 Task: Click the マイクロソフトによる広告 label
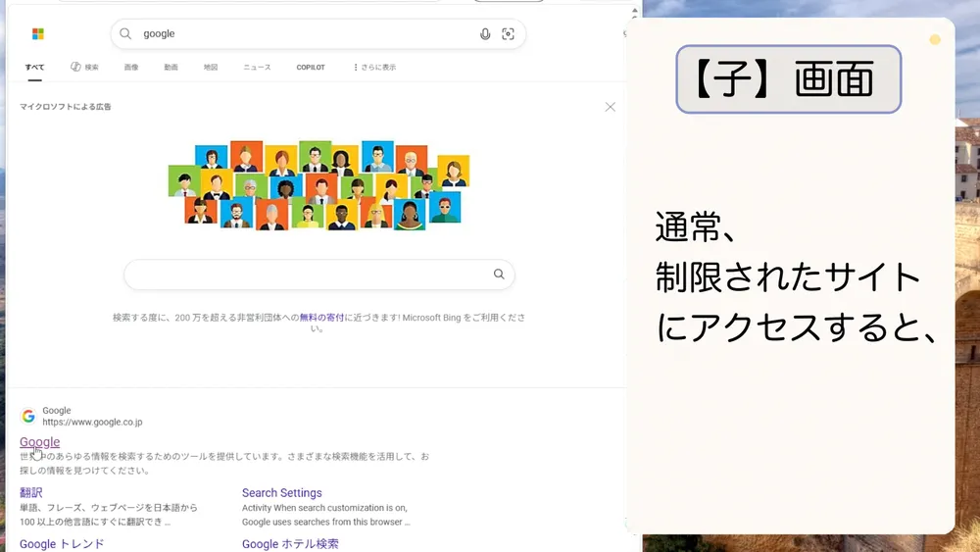coord(66,107)
